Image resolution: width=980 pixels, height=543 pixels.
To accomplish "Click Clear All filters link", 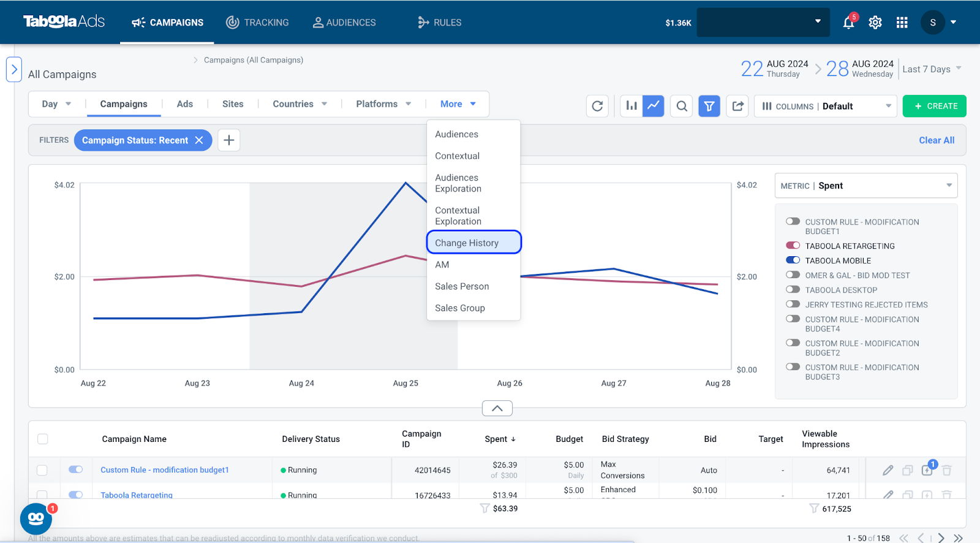I will [937, 140].
